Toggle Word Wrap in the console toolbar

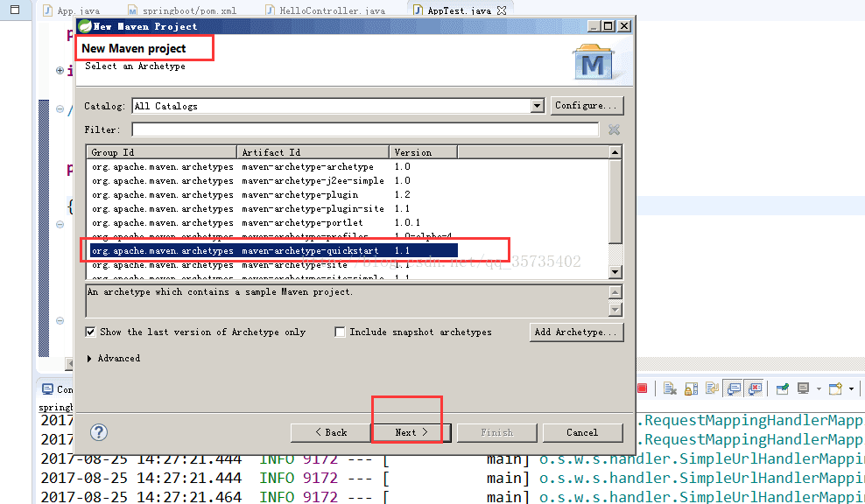[712, 388]
